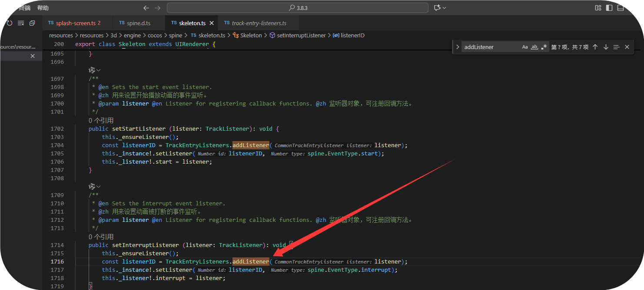Click the collapse all icon in the sidebar header
The image size is (644, 290).
(32, 23)
